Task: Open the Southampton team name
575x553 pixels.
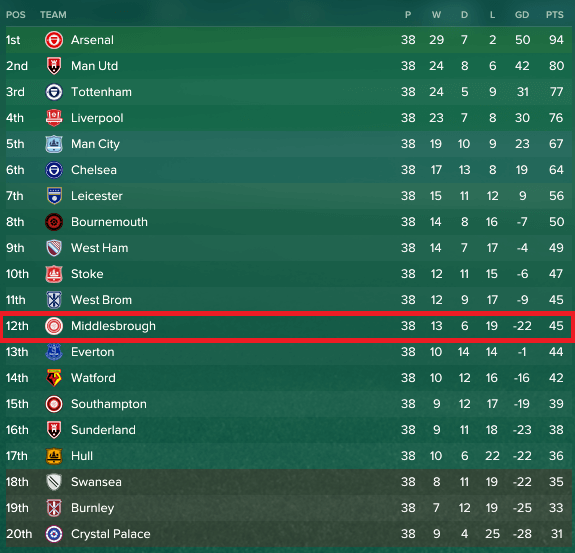Action: [109, 404]
